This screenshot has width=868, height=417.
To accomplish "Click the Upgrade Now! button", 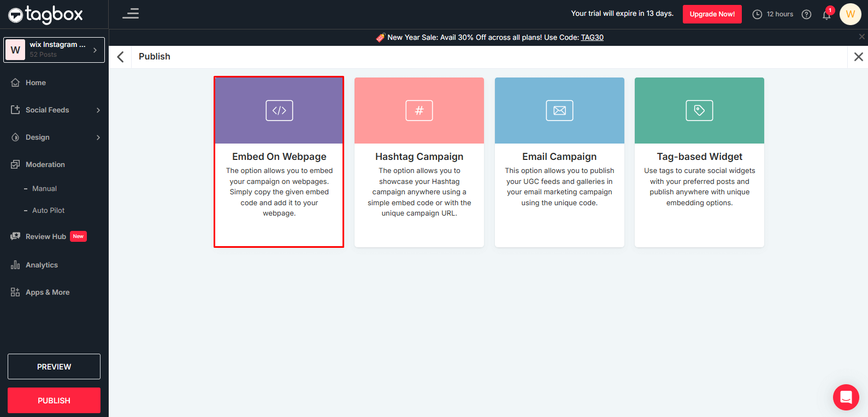I will point(712,14).
